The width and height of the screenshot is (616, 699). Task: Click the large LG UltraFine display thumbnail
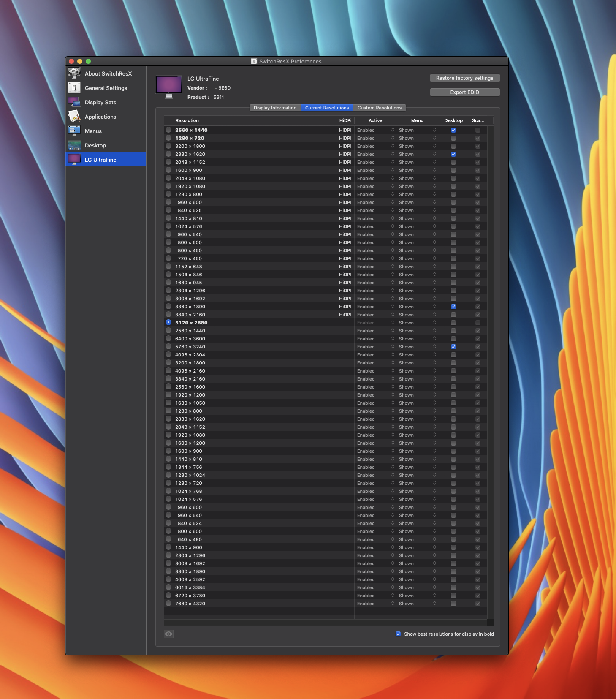[169, 87]
